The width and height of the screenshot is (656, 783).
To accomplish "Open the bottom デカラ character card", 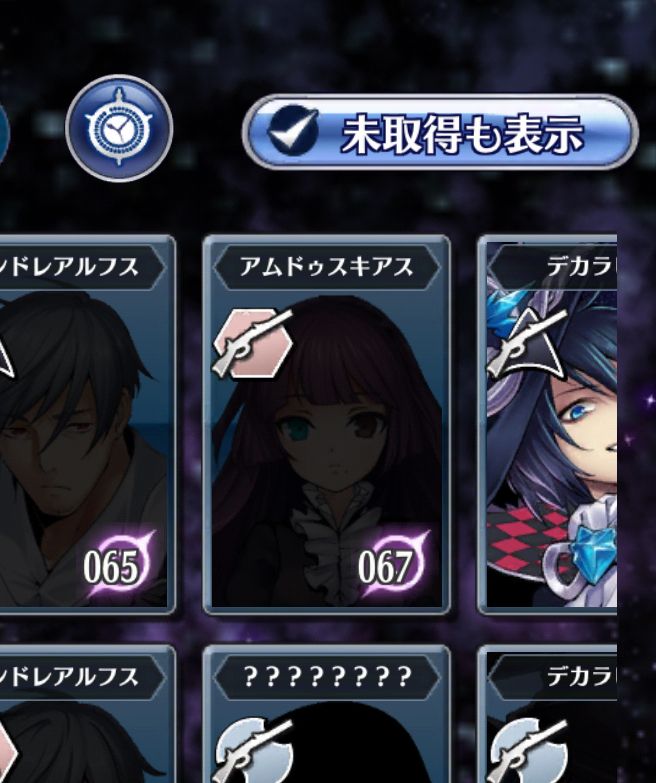I will 548,714.
